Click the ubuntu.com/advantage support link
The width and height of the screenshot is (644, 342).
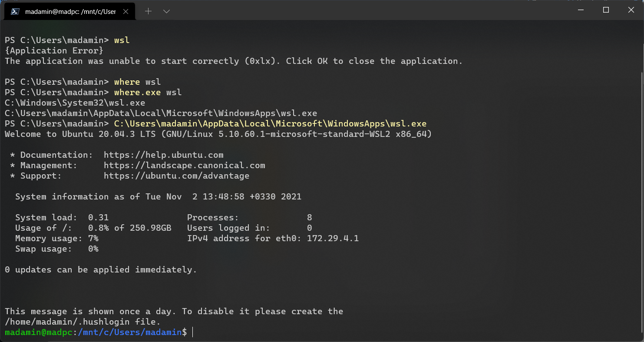(x=176, y=176)
